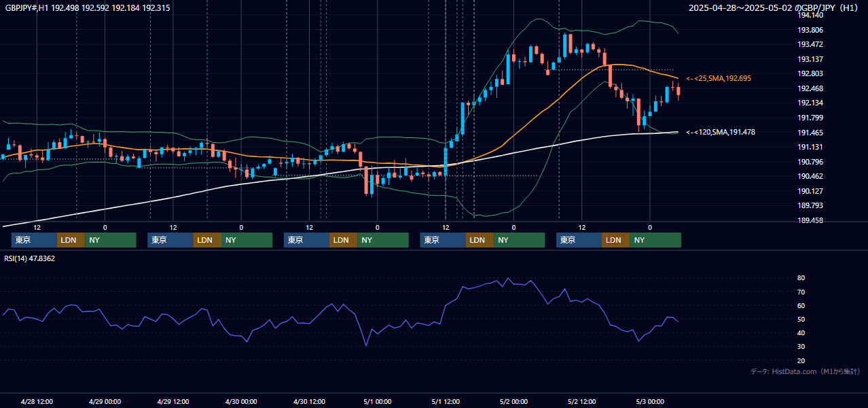This screenshot has height=408, width=868.
Task: Click the 4/30 12:00 time axis label
Action: (x=310, y=401)
